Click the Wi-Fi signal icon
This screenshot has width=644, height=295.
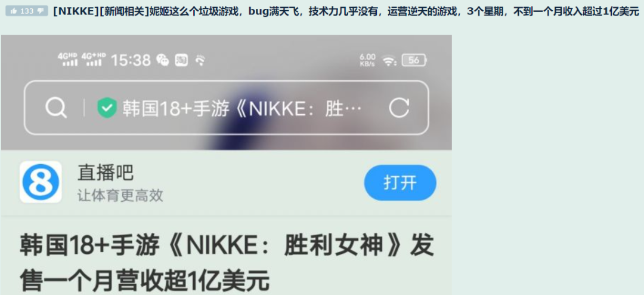tap(389, 60)
